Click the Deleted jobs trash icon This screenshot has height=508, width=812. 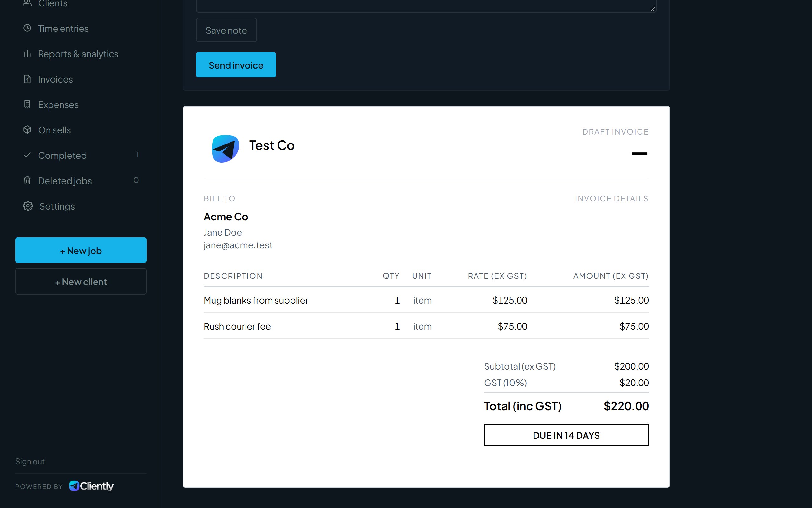(27, 180)
